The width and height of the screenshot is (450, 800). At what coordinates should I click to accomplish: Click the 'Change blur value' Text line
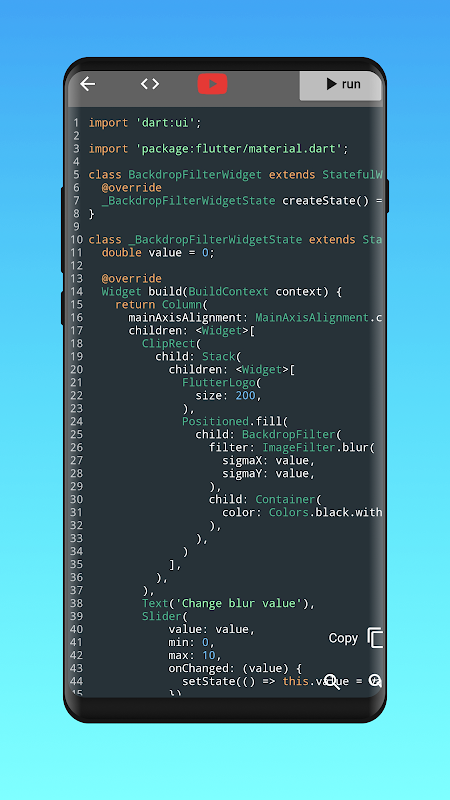[x=228, y=604]
